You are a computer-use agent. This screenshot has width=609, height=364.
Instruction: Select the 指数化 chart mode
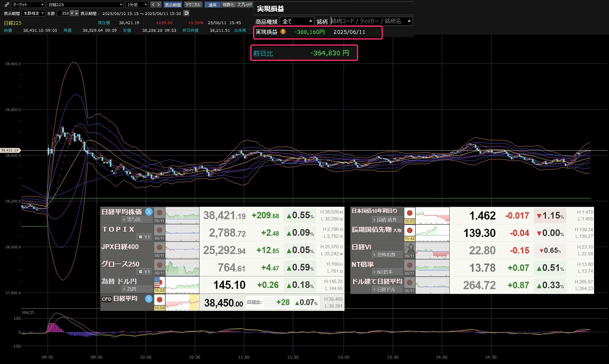point(228,5)
